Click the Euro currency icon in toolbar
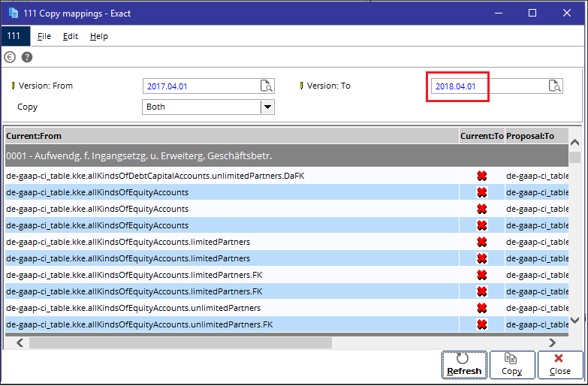The height and width of the screenshot is (386, 588). [x=10, y=57]
